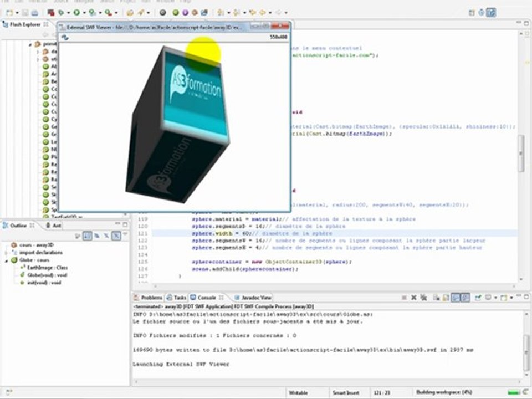Click the Debug bug toolbar icon
Image resolution: width=532 pixels, height=399 pixels.
[61, 13]
